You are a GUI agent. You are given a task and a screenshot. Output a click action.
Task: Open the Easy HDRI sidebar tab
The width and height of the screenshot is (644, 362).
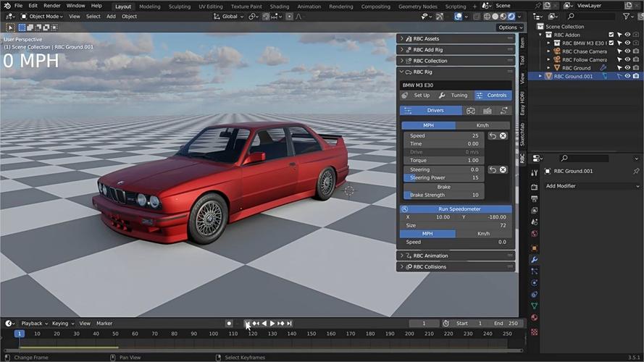522,104
